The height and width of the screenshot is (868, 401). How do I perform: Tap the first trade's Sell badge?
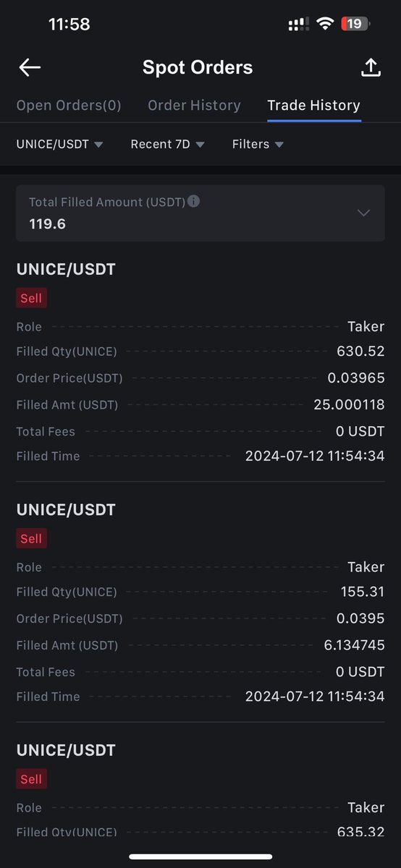tap(31, 298)
